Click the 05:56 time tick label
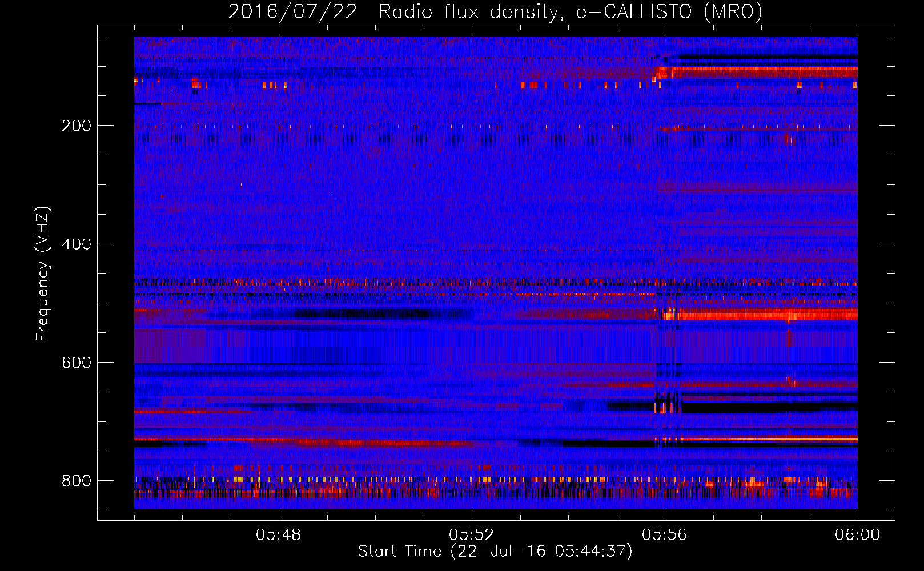Screen dimensions: 924x571 pos(665,535)
